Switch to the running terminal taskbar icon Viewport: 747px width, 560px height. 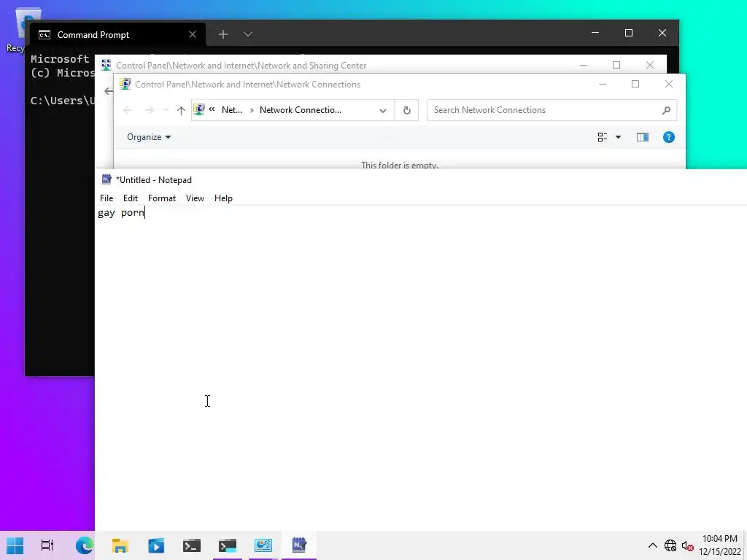(x=228, y=545)
